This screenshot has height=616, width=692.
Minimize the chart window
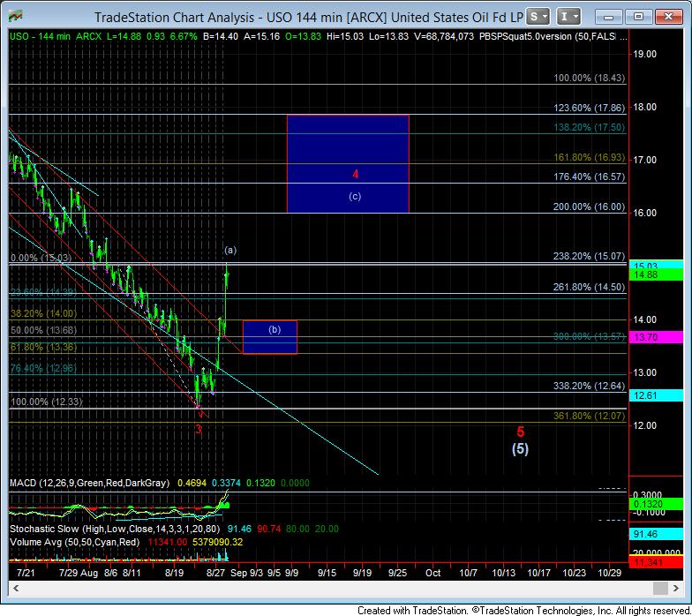point(609,17)
